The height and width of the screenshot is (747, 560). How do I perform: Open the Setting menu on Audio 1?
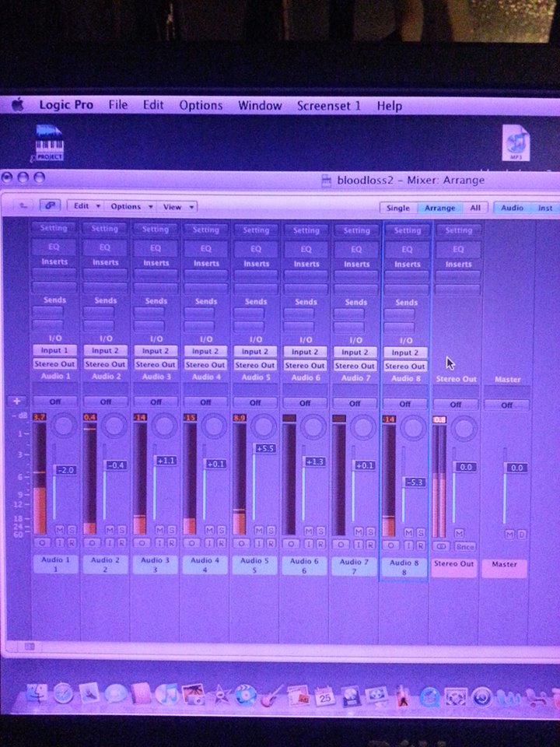[x=54, y=228]
